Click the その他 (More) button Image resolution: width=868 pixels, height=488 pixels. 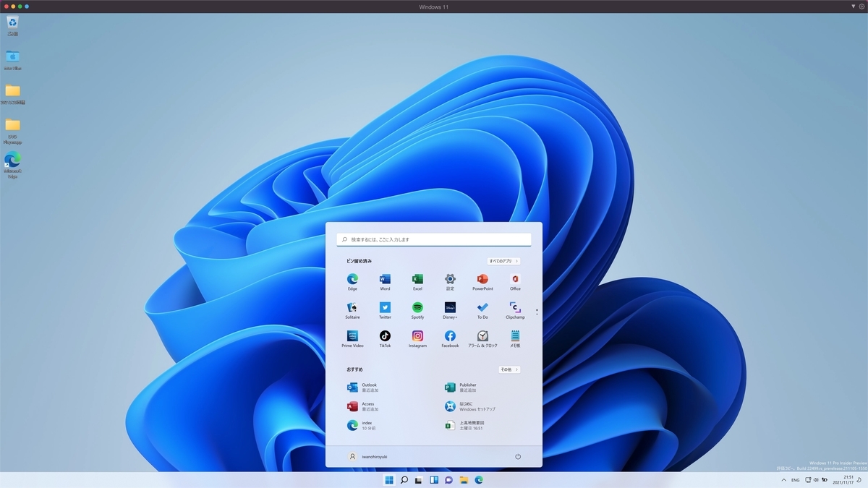(x=509, y=369)
